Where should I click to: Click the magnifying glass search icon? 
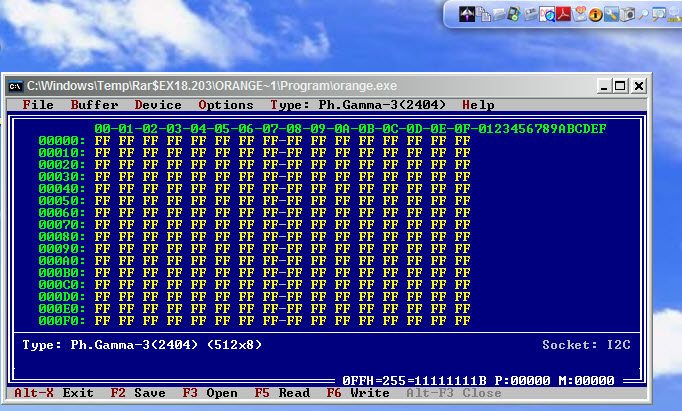pos(643,14)
